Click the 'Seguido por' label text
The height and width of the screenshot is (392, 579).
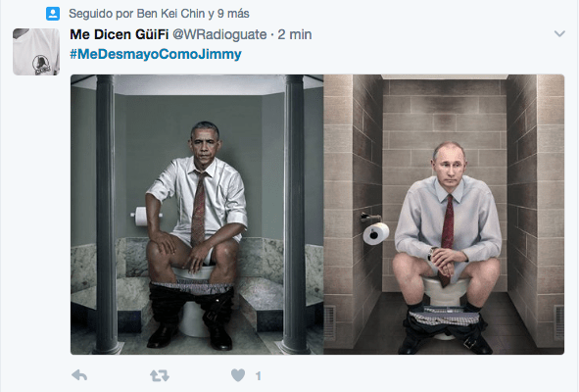point(102,14)
